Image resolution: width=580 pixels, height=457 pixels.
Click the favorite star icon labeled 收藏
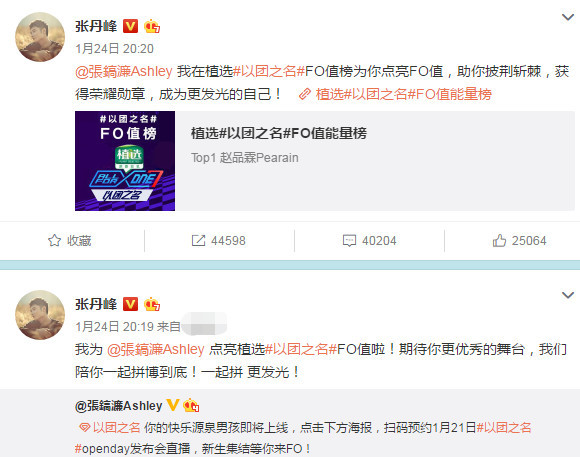(54, 241)
